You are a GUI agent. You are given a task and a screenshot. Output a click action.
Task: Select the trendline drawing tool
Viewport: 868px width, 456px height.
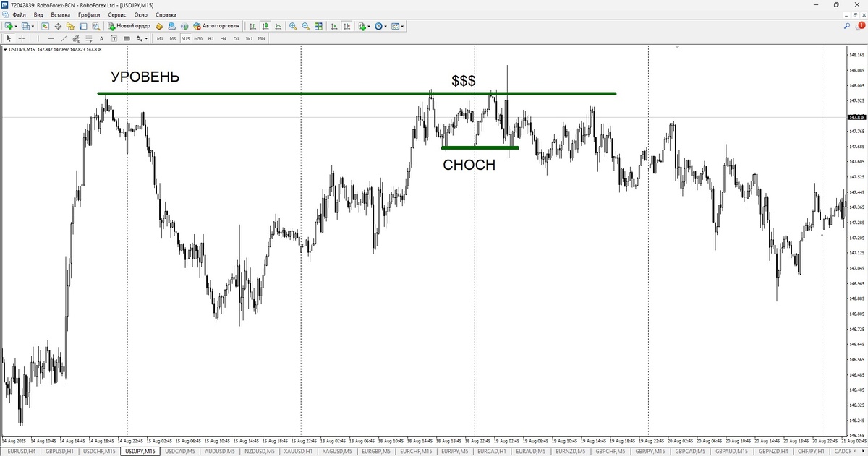coord(64,38)
